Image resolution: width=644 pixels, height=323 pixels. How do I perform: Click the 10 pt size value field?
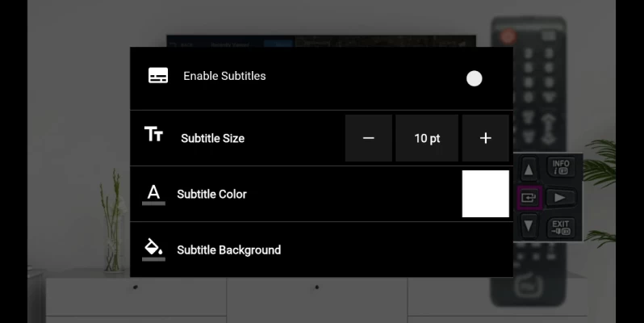(x=427, y=138)
